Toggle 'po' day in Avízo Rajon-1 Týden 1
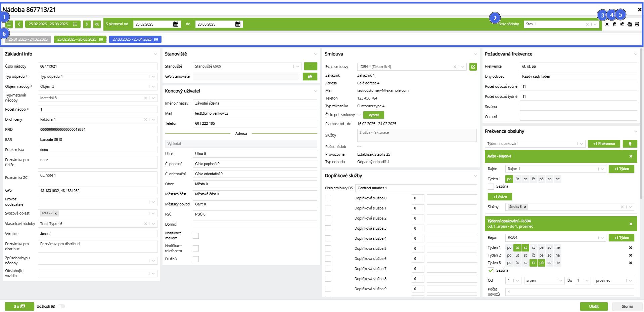Image resolution: width=644 pixels, height=312 pixels. [x=509, y=179]
